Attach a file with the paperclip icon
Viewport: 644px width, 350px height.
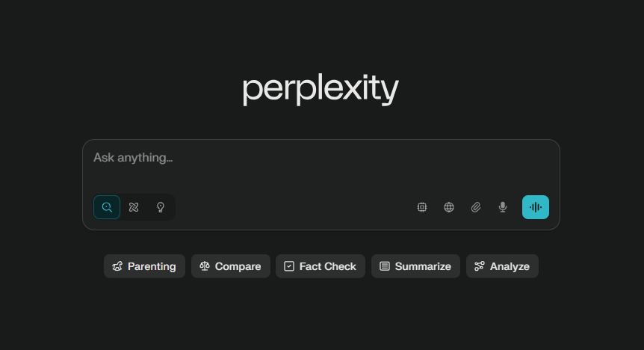pos(476,207)
